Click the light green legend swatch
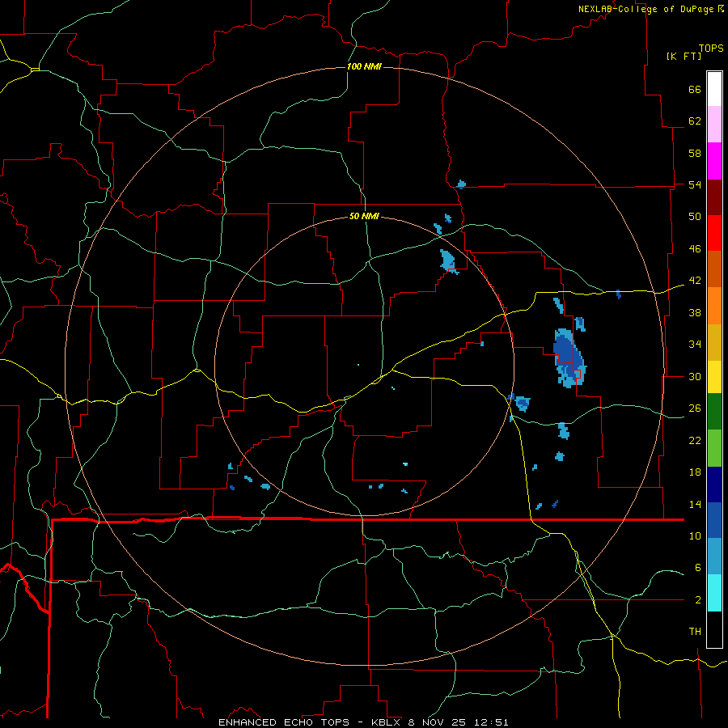Viewport: 728px width, 728px height. (x=714, y=448)
